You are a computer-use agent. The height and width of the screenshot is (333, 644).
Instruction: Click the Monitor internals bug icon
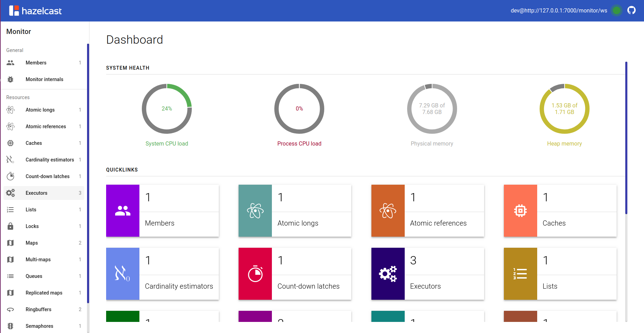[x=10, y=79]
